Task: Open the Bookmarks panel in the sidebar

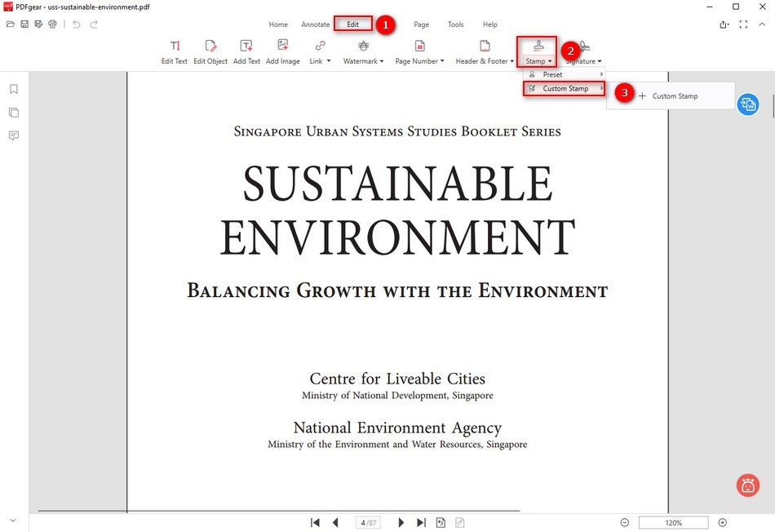Action: (x=13, y=88)
